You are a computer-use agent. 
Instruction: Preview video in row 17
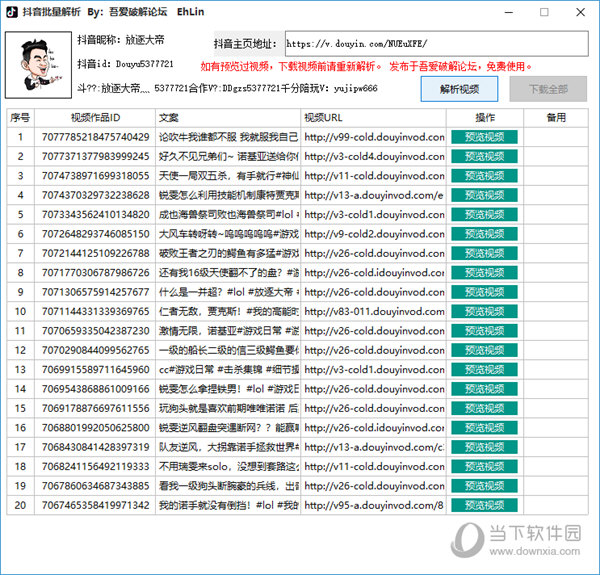pyautogui.click(x=484, y=447)
